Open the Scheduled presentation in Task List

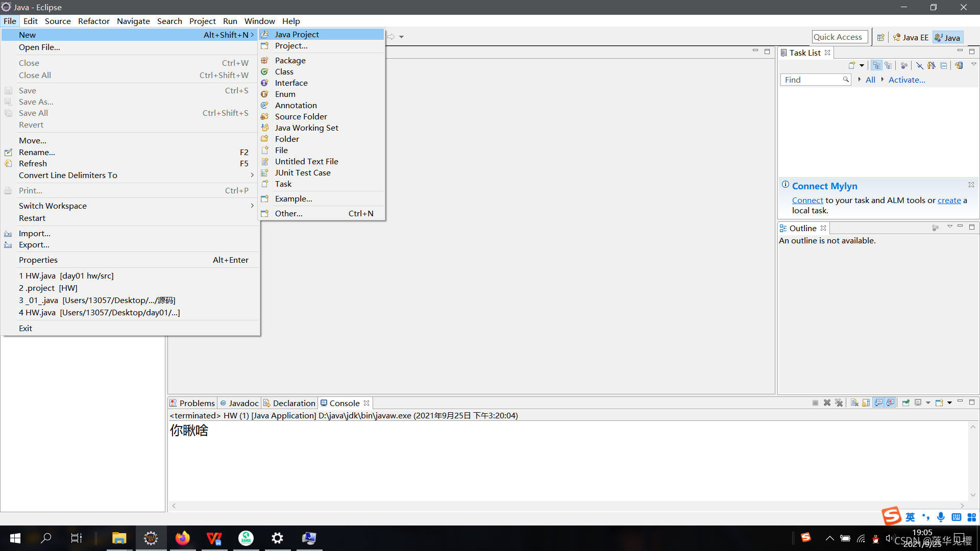(889, 65)
